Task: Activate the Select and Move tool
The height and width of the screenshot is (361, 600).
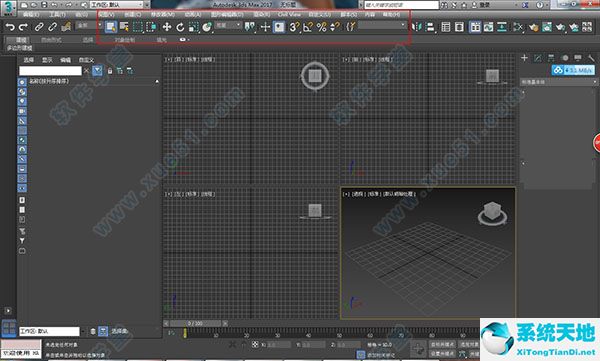Action: pyautogui.click(x=166, y=27)
